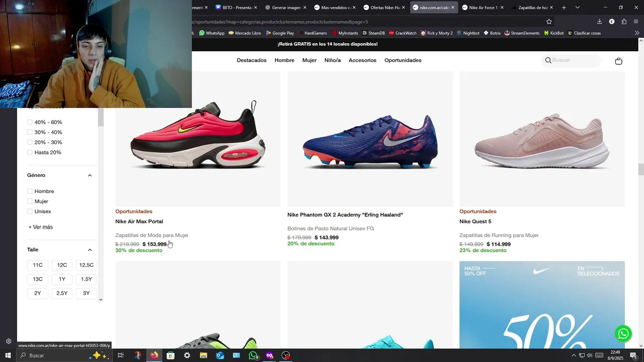Open the Windows Start menu
The height and width of the screenshot is (362, 644).
point(8,355)
